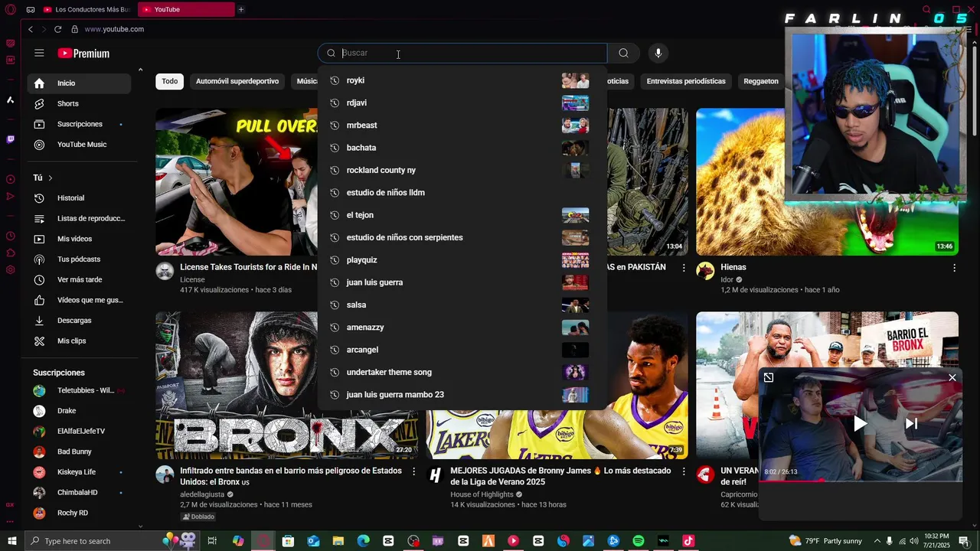Switch to Los Conductores Más Bu... browser tab
The image size is (980, 551).
tap(87, 9)
